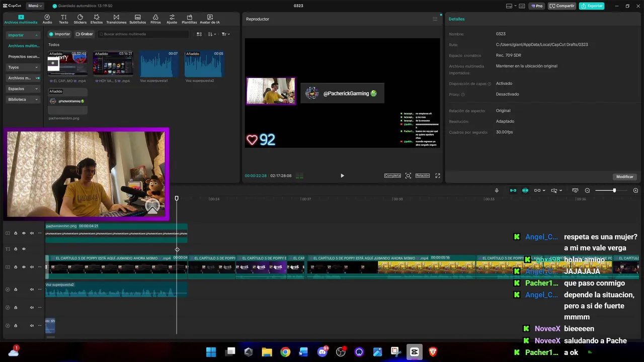Image resolution: width=644 pixels, height=362 pixels.
Task: Expand the Espacios sidebar section
Action: (x=23, y=88)
